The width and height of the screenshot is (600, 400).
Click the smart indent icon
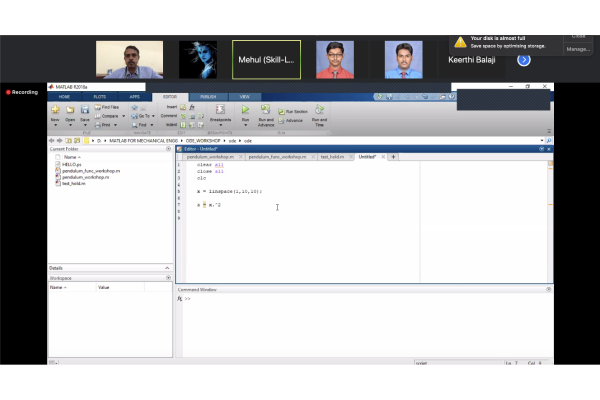(x=183, y=125)
